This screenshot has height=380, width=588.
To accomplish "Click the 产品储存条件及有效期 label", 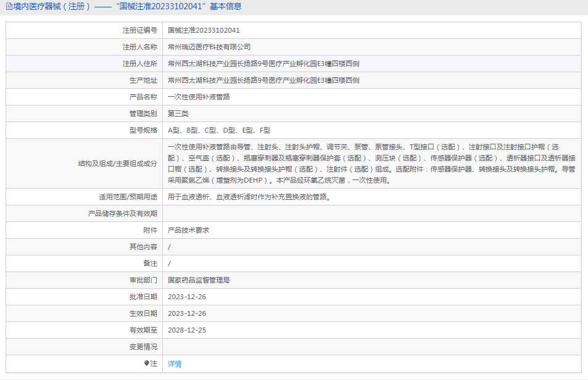I will coord(123,213).
